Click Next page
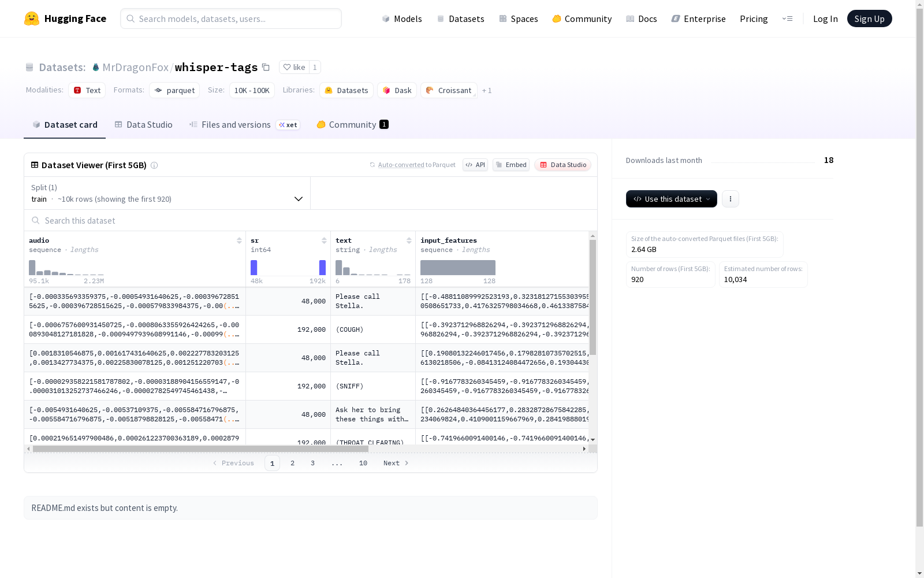Image resolution: width=924 pixels, height=578 pixels. tap(396, 463)
